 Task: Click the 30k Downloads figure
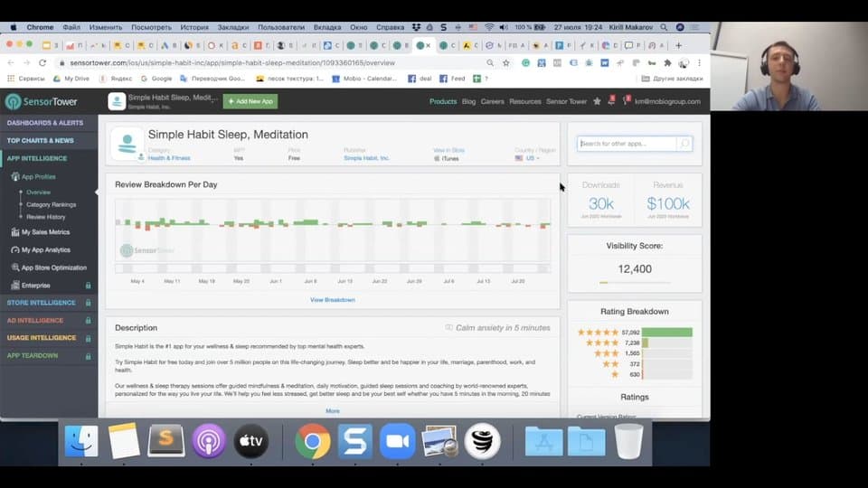[x=600, y=203]
